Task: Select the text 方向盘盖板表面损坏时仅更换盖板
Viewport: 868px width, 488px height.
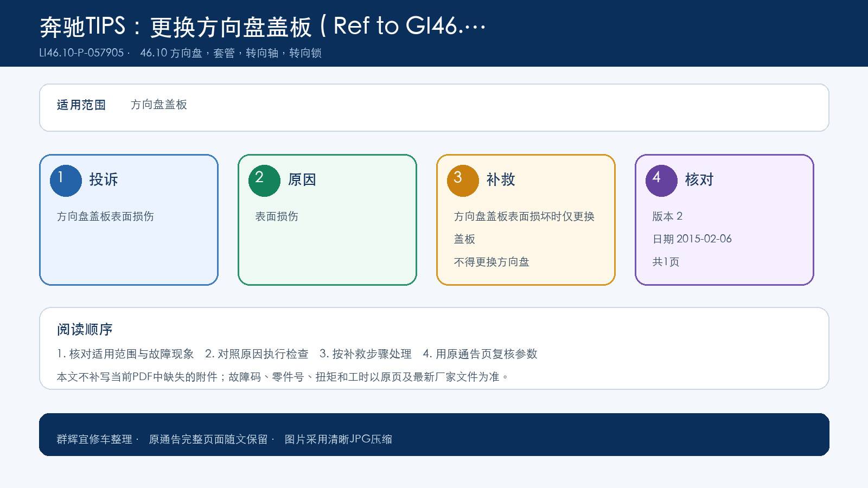Action: click(x=524, y=228)
